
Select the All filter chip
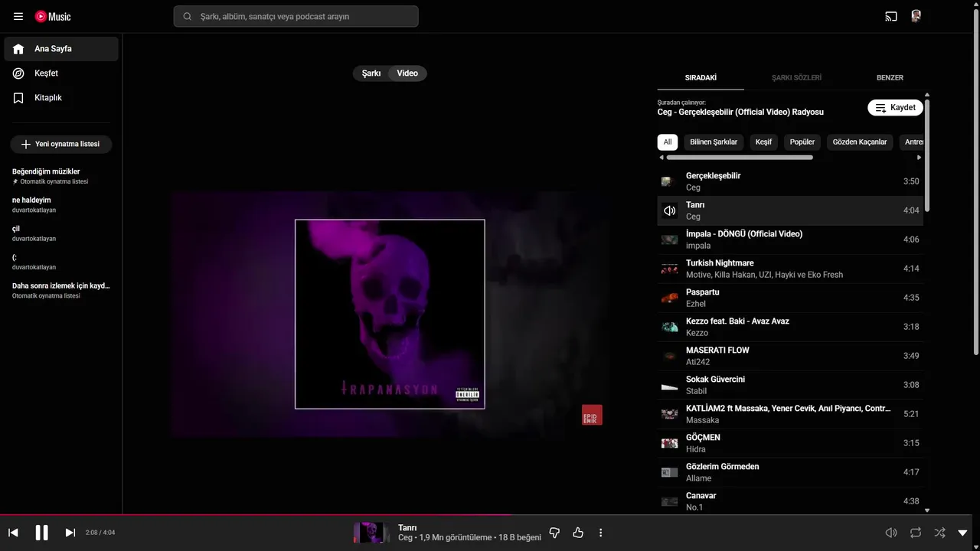pos(668,142)
